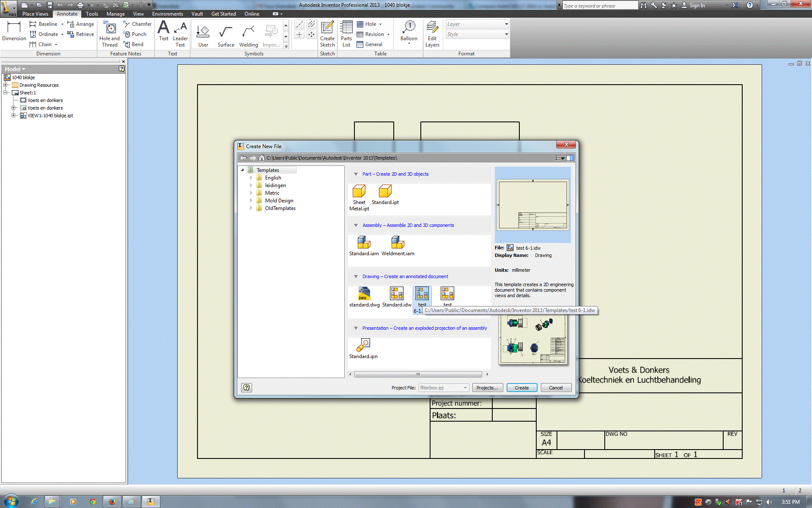The height and width of the screenshot is (508, 812).
Task: Select the Standard.ipn presentation template
Action: [364, 349]
